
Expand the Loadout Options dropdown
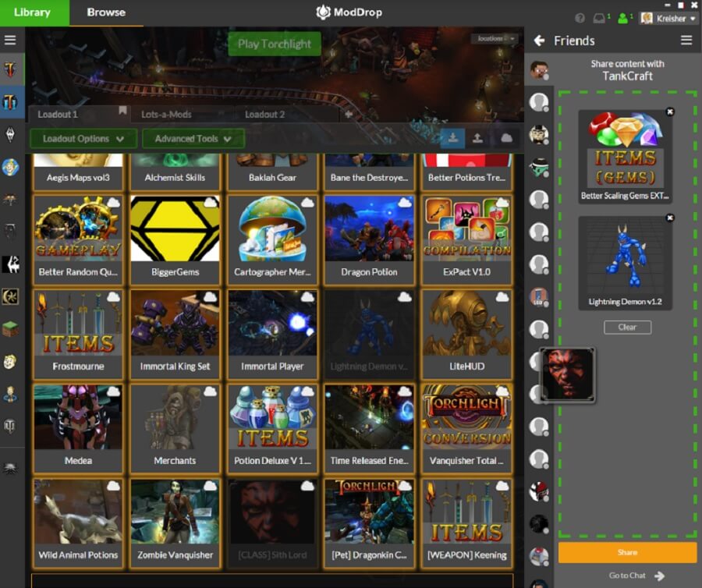point(83,139)
